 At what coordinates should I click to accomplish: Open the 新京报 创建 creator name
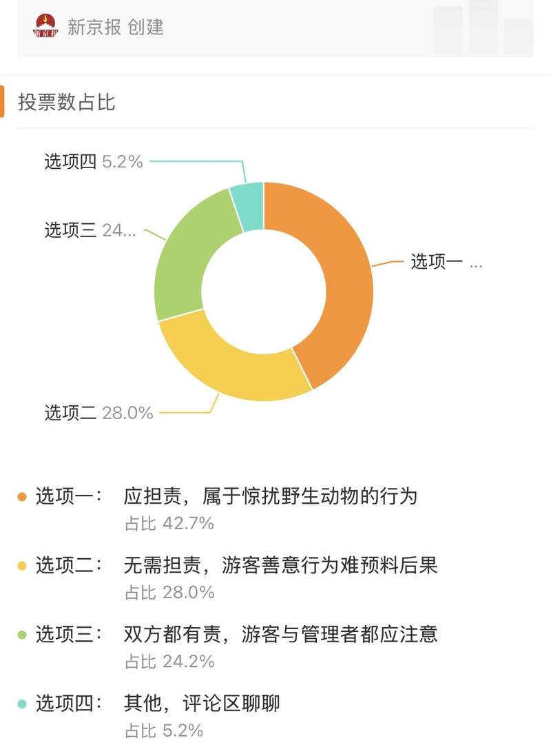point(115,27)
